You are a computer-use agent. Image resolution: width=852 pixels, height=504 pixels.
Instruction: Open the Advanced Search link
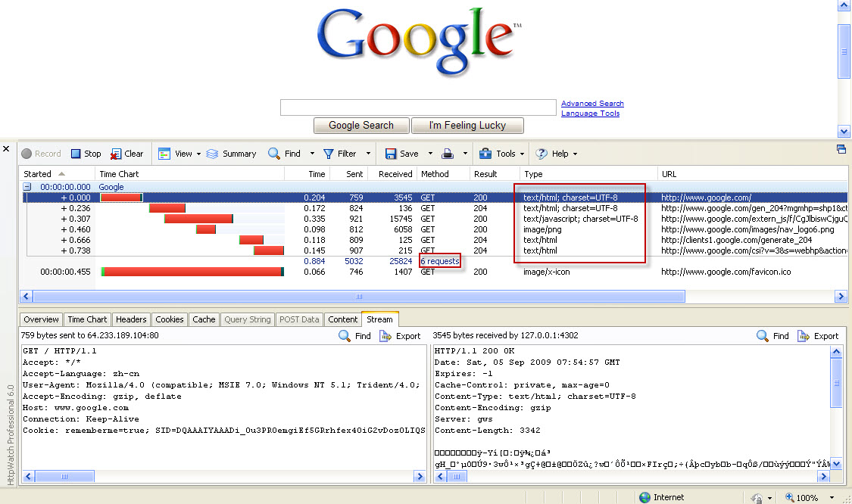click(x=592, y=103)
